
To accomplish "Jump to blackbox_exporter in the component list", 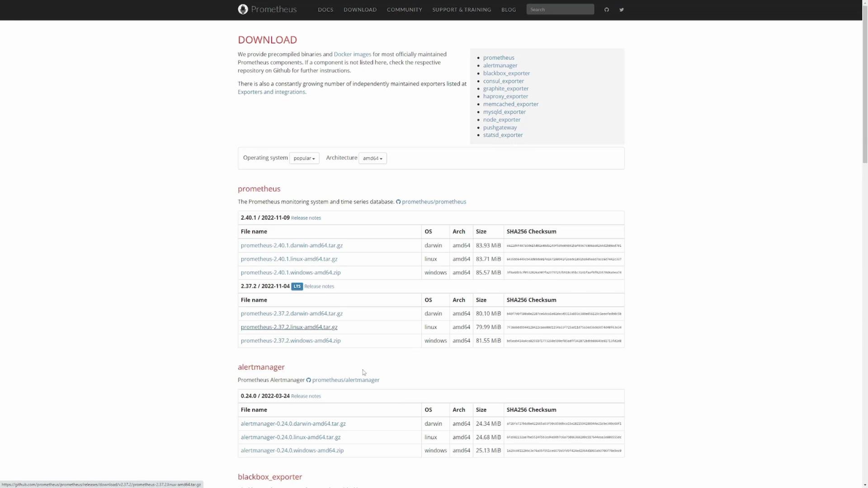I will pos(506,73).
